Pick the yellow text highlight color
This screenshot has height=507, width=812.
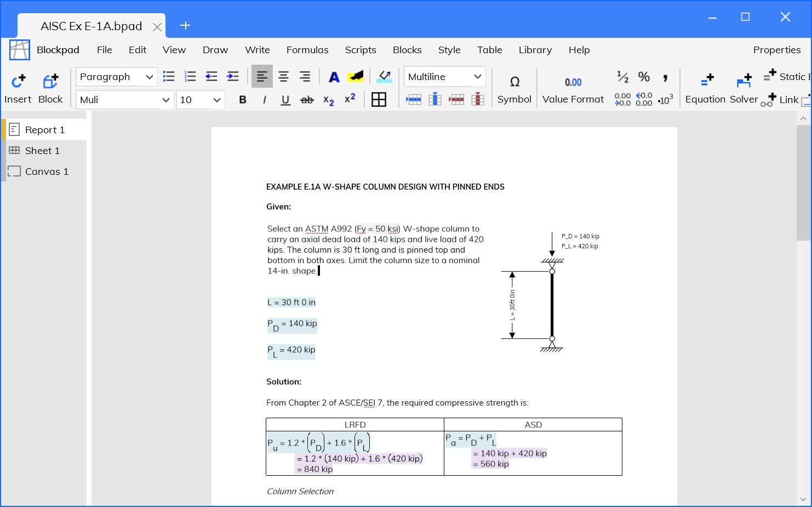click(356, 77)
